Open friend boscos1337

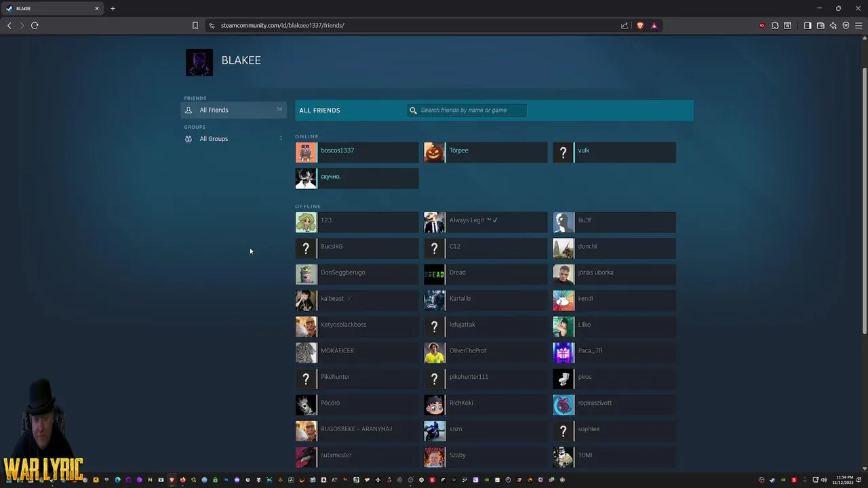[357, 152]
